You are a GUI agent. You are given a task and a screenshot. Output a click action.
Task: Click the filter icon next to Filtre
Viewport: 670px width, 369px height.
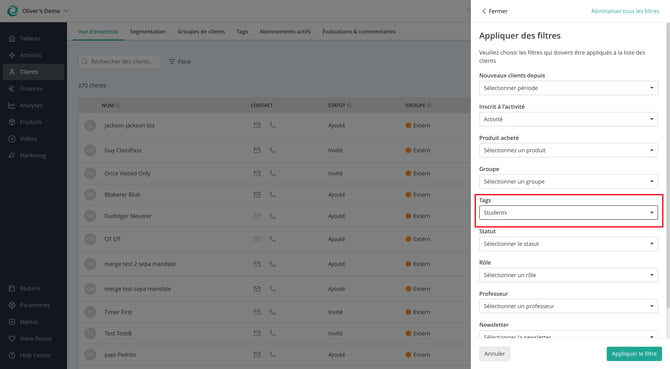(x=172, y=62)
